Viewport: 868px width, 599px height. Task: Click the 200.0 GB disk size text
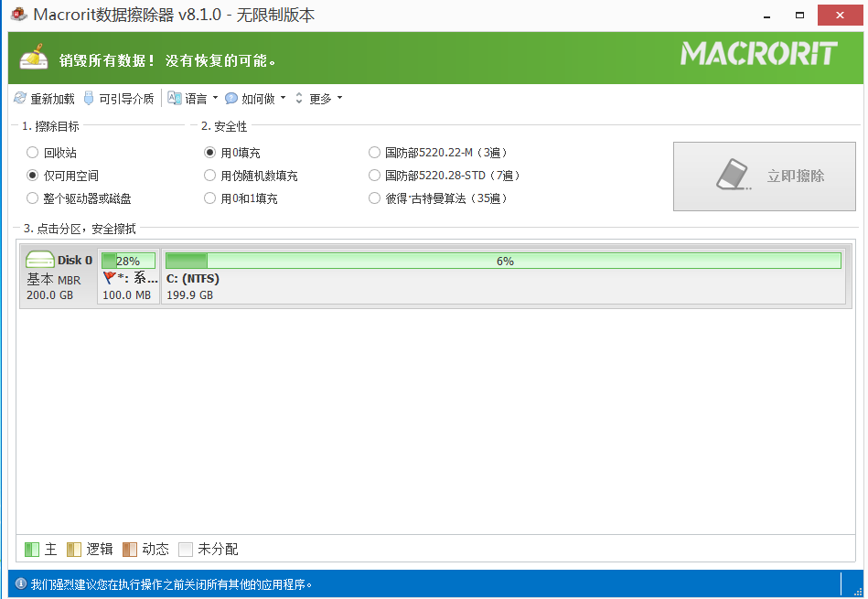[x=49, y=295]
